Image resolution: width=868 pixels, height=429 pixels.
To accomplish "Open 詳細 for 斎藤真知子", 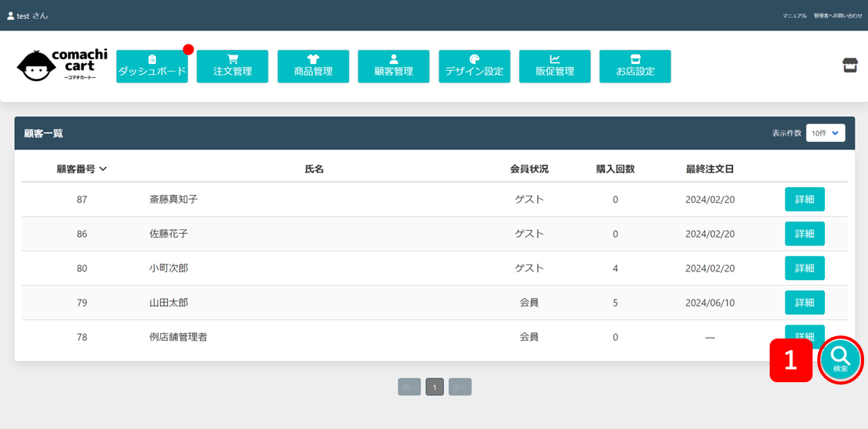I will tap(804, 200).
